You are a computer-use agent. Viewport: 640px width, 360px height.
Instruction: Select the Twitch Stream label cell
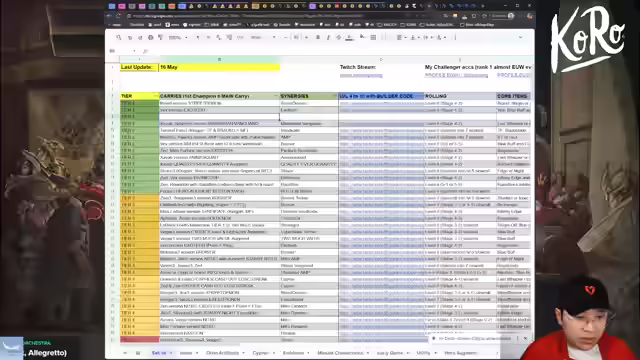tap(358, 67)
